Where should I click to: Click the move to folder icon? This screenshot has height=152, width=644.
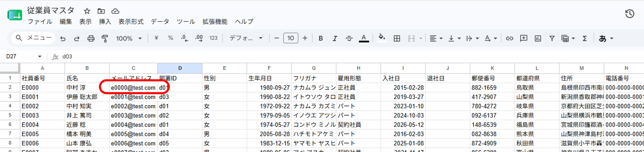click(x=101, y=11)
